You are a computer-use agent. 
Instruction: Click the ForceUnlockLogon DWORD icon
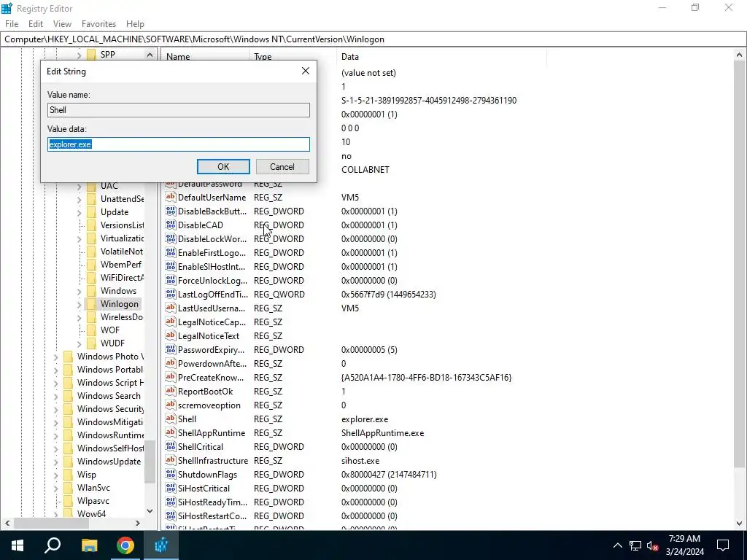pyautogui.click(x=171, y=280)
